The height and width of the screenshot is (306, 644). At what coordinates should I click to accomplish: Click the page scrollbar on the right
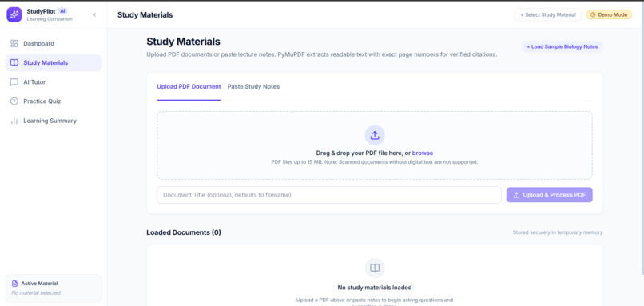point(642,137)
